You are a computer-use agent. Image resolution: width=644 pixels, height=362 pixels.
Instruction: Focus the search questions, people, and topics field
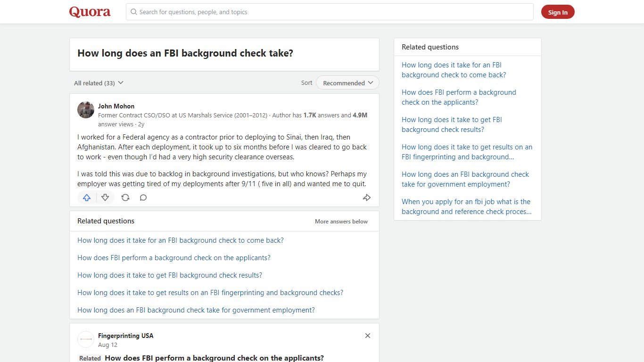(x=330, y=12)
